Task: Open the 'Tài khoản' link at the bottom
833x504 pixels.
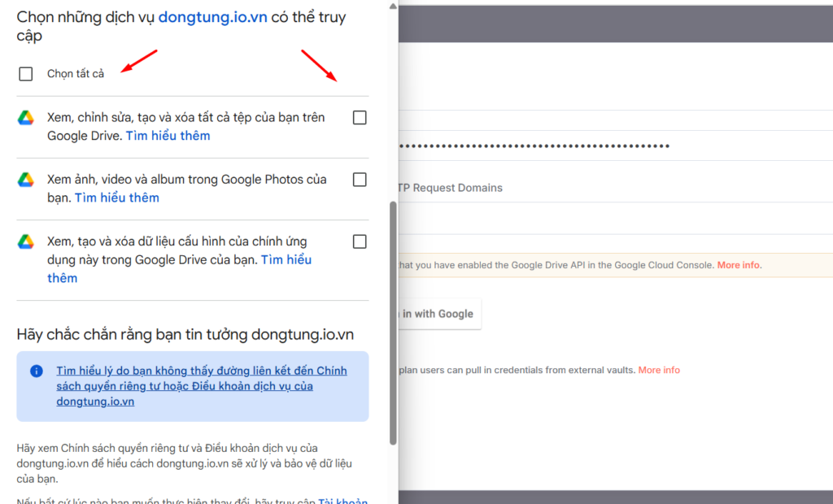Action: tap(342, 500)
